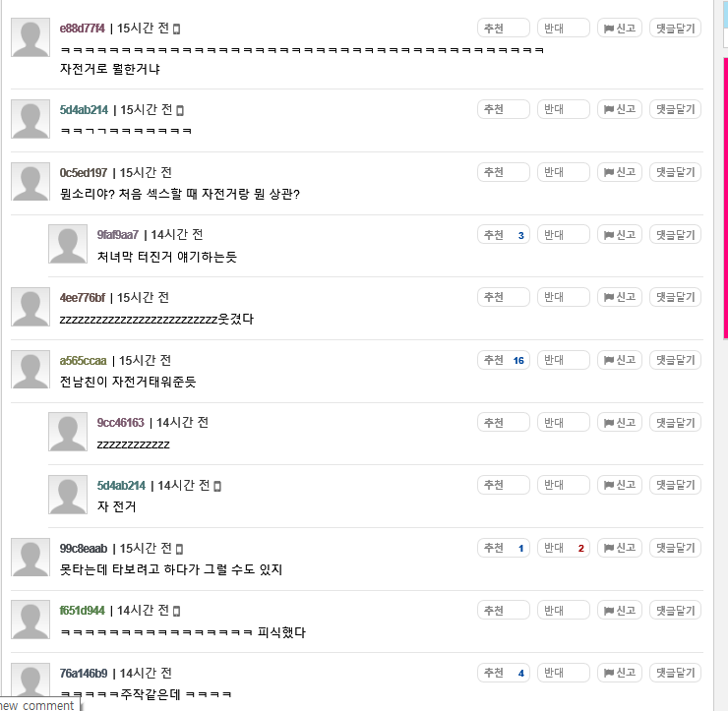Screen dimensions: 728x711
Task: Click phone icon next to 99c8eaab timestamp
Action: (180, 549)
